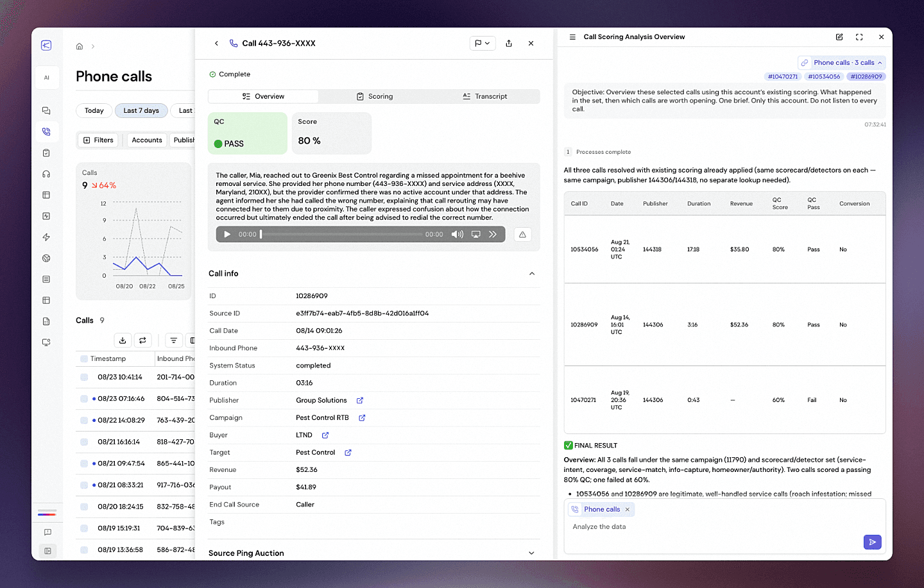Open call tag #10534056
The height and width of the screenshot is (588, 924).
click(x=824, y=77)
